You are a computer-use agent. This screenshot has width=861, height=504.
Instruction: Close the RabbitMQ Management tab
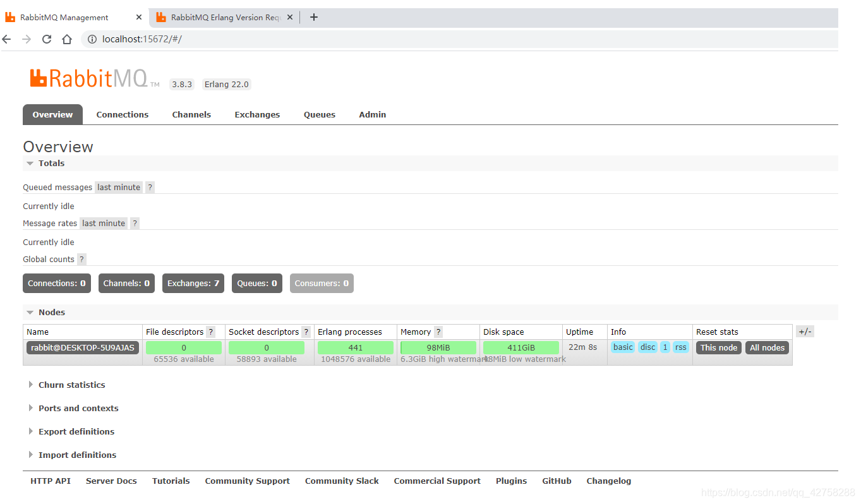click(139, 17)
